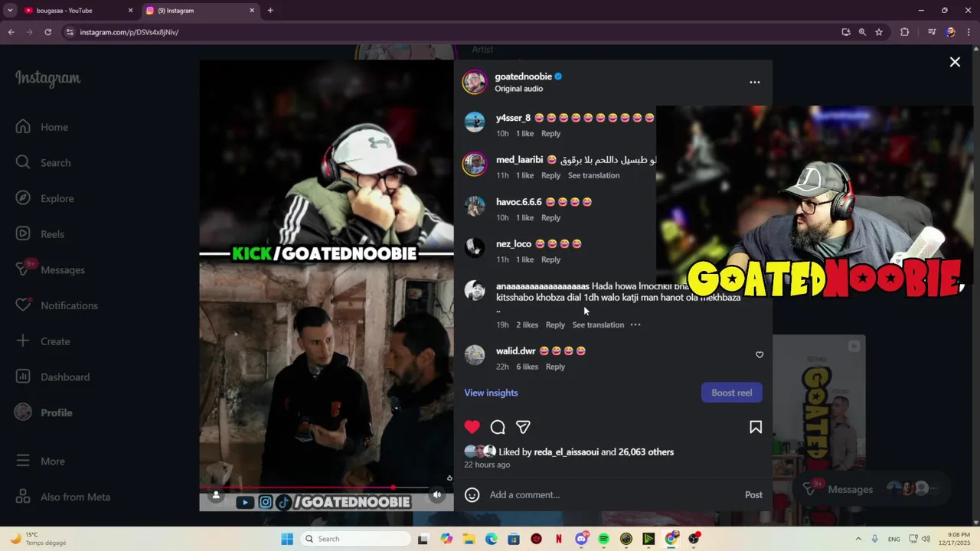Share the post via paper plane icon
The width and height of the screenshot is (980, 551).
pyautogui.click(x=523, y=427)
